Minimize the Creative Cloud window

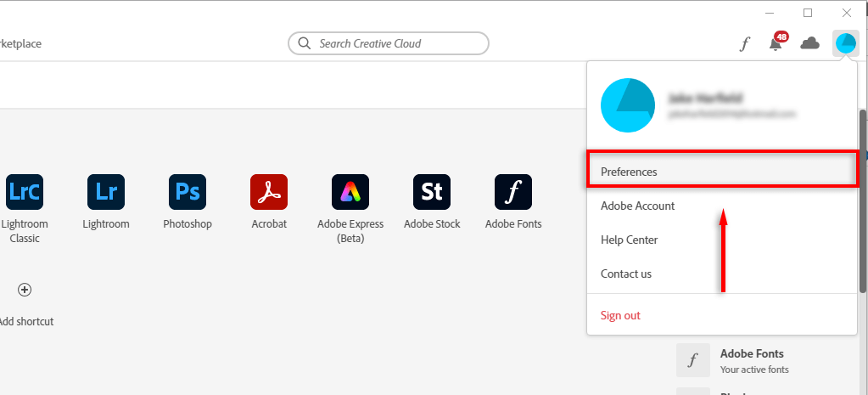tap(770, 13)
